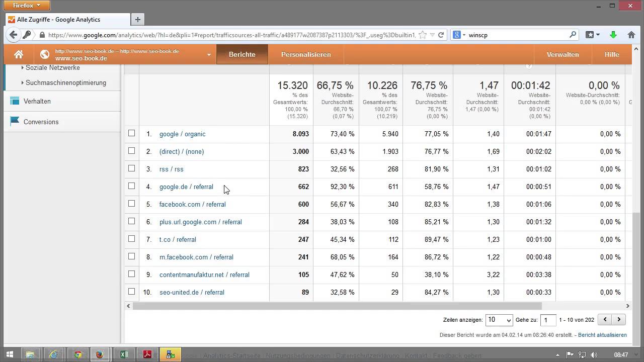Check the contentmanufaktur.net row checkbox
This screenshot has height=362, width=644.
131,274
